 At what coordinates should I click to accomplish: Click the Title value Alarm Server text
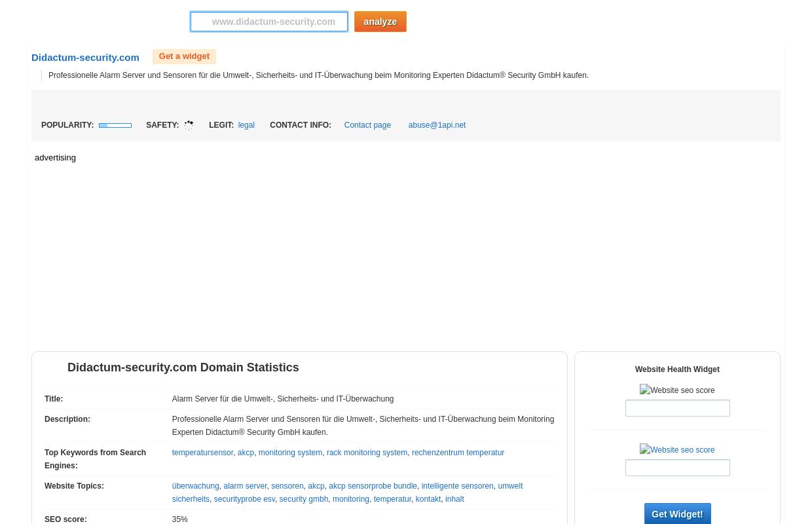[x=283, y=399]
